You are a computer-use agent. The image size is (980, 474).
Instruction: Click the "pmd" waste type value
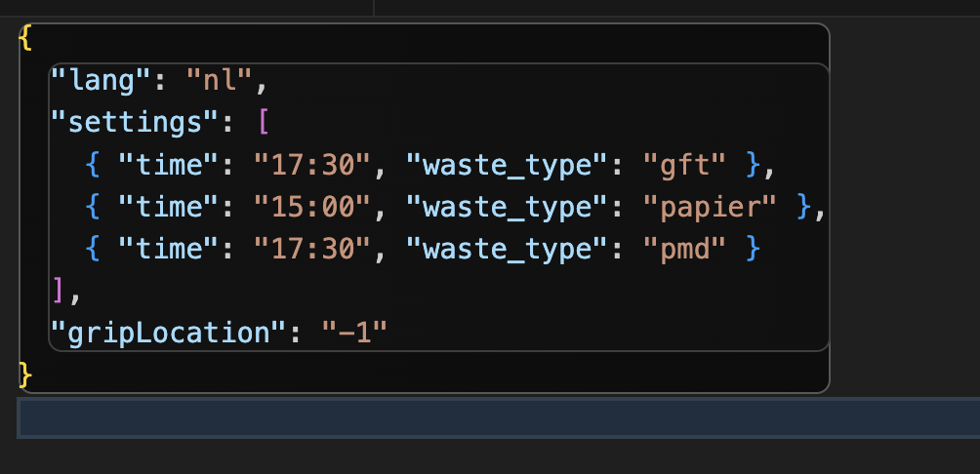684,249
